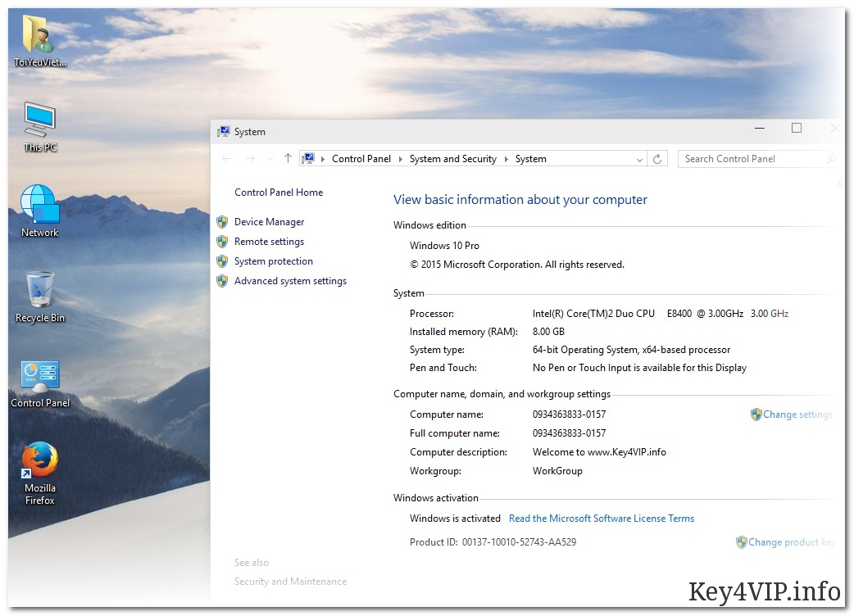854x616 pixels.
Task: Select Control Panel breadcrumb
Action: [361, 159]
